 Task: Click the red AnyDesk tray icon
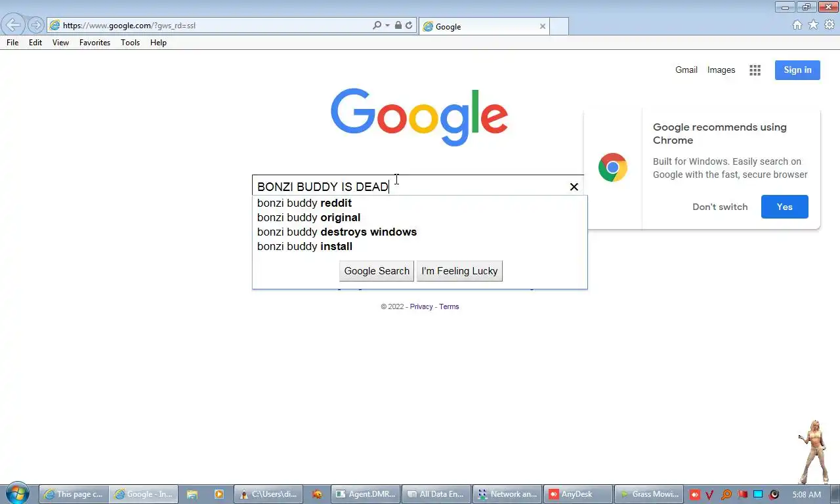[694, 494]
